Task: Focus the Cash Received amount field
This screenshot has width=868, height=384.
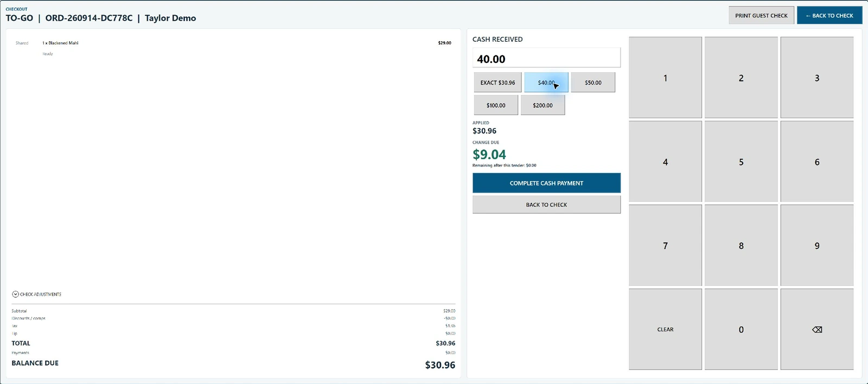Action: pos(546,58)
